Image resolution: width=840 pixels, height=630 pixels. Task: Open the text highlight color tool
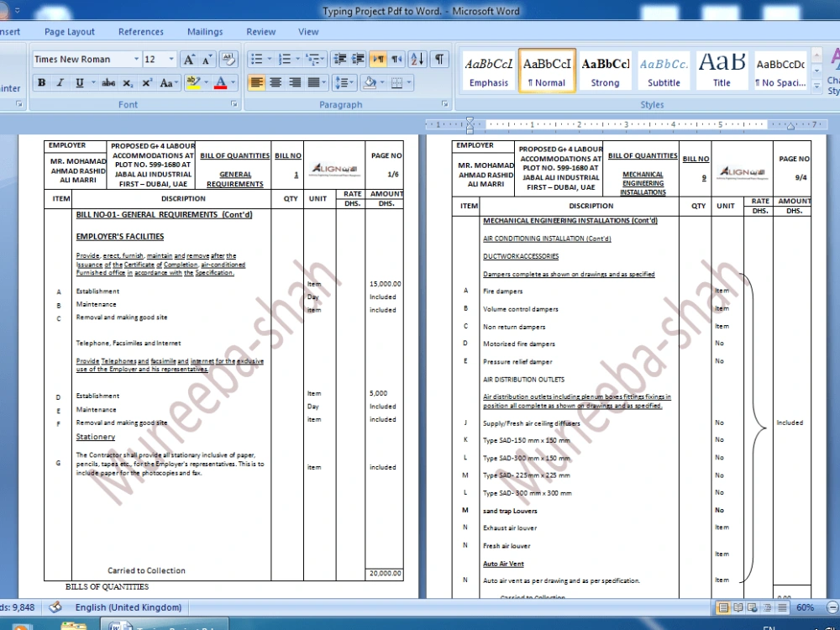tap(194, 83)
